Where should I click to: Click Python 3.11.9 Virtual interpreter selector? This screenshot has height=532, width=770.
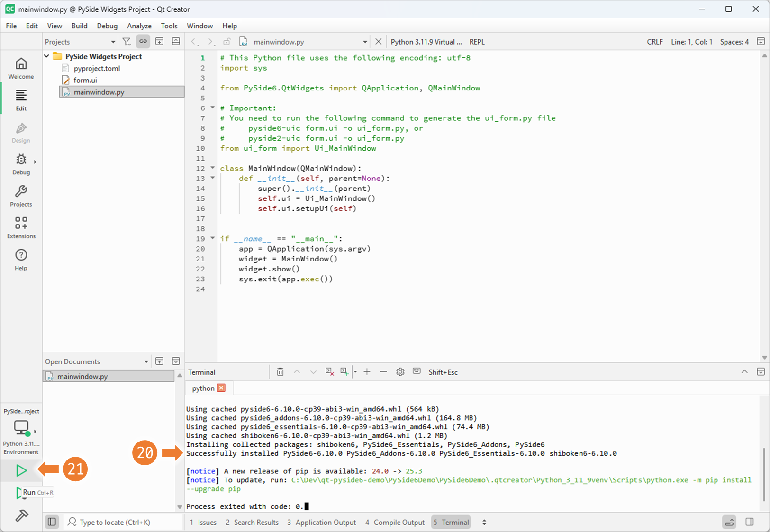(x=426, y=42)
